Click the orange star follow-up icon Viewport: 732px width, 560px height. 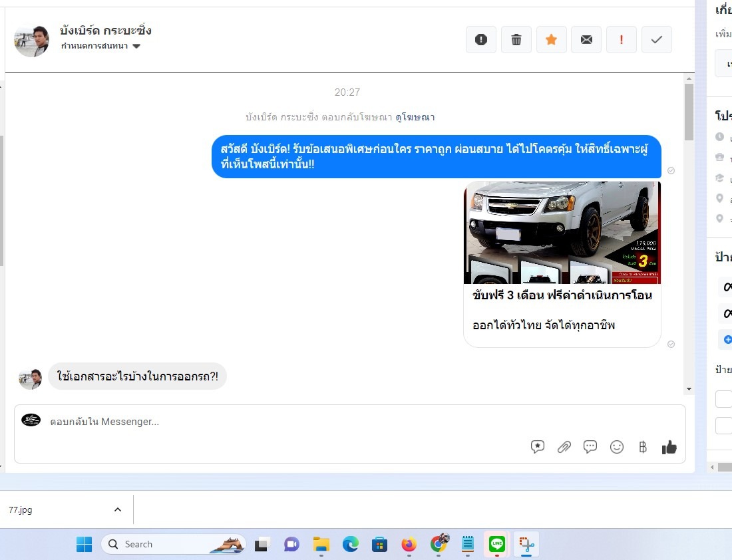551,40
